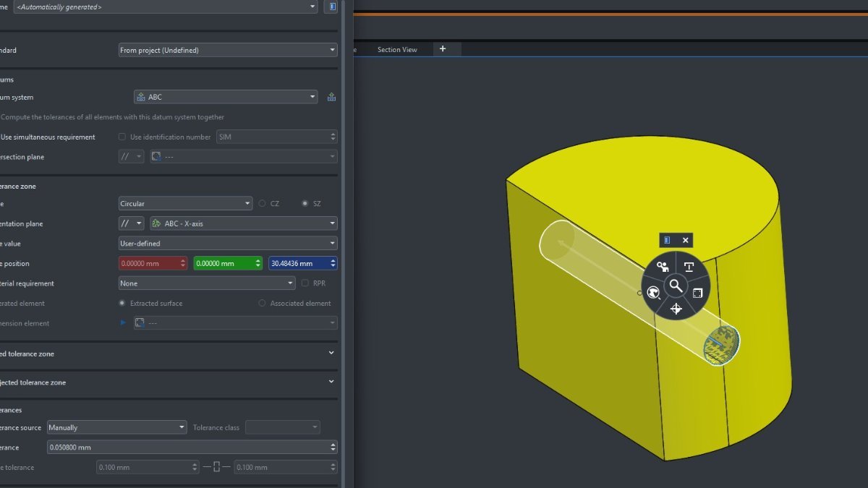Click the globe zoom icon in radial menu
Viewport: 868px width, 488px height.
click(653, 293)
